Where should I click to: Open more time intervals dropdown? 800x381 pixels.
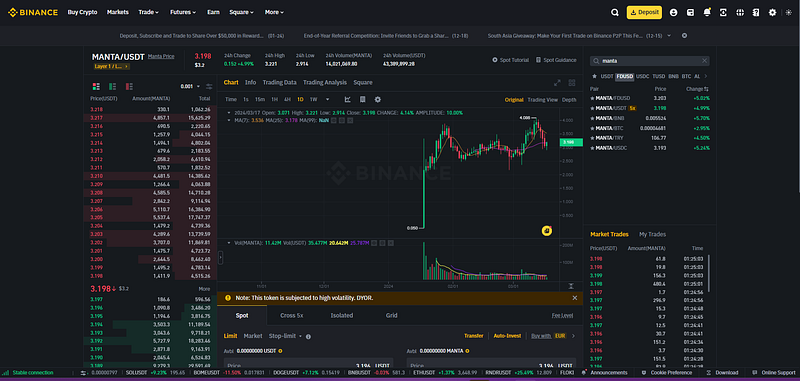(x=328, y=99)
